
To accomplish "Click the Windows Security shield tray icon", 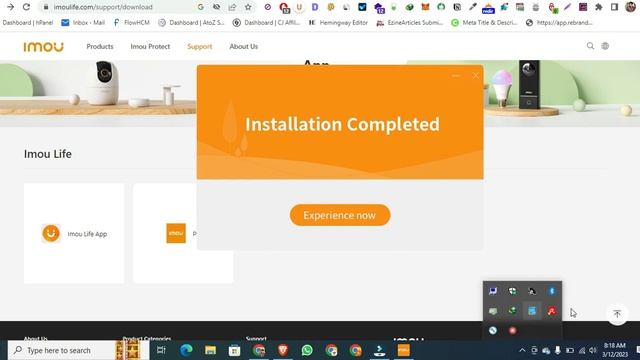I will coord(512,291).
